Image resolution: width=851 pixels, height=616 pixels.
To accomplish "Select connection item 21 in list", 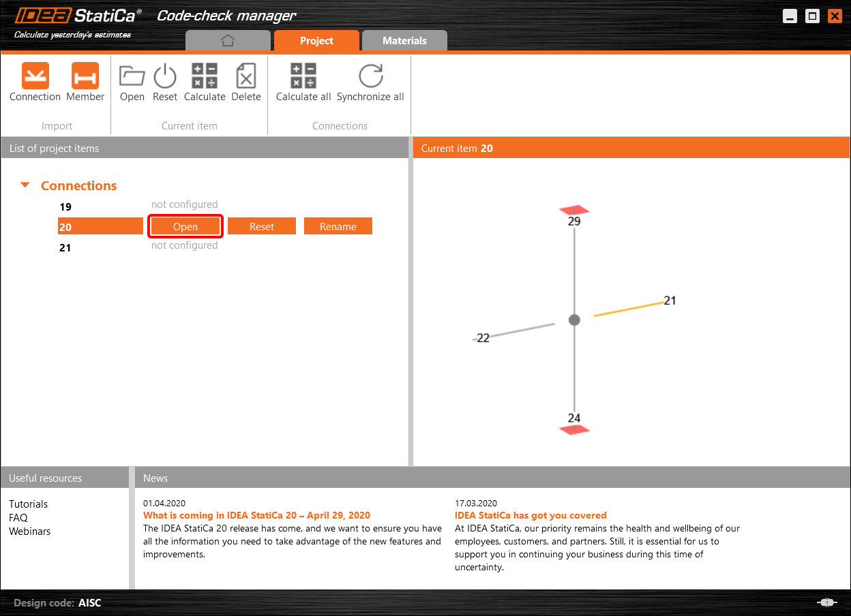I will point(65,247).
